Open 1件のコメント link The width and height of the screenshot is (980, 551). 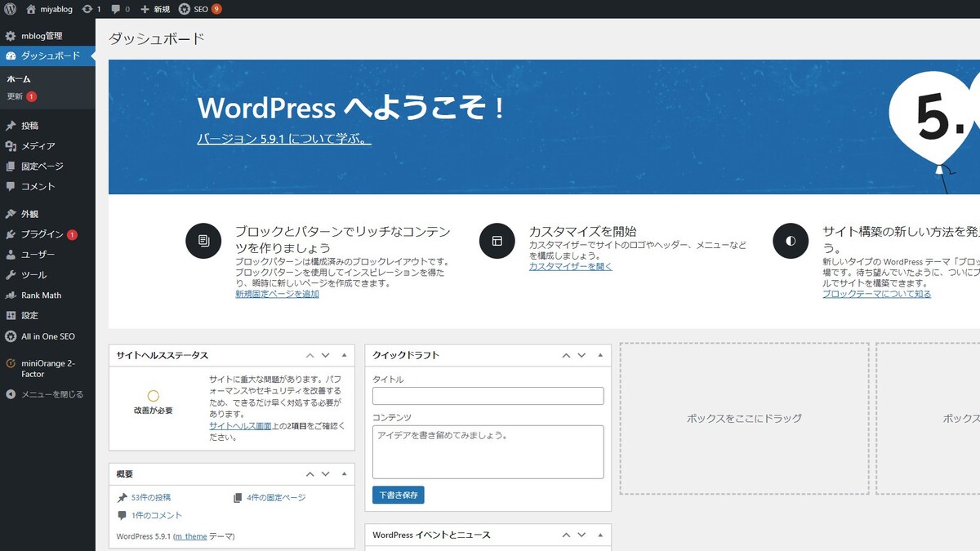pos(157,515)
